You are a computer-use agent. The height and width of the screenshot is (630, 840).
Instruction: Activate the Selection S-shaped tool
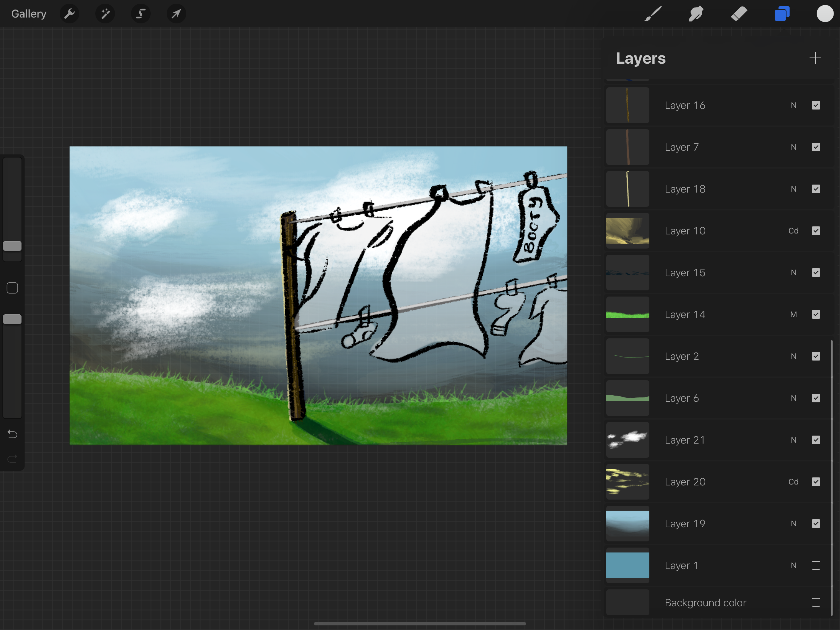[x=141, y=14]
